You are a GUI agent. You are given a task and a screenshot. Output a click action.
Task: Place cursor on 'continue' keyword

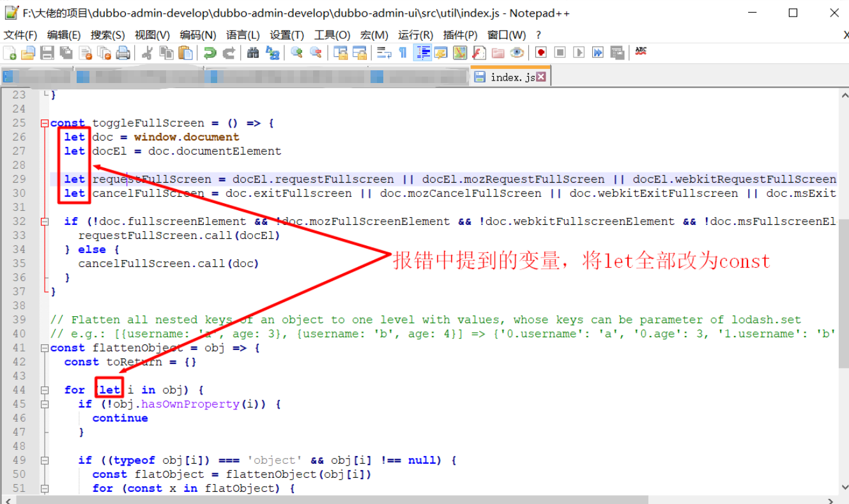click(x=120, y=418)
